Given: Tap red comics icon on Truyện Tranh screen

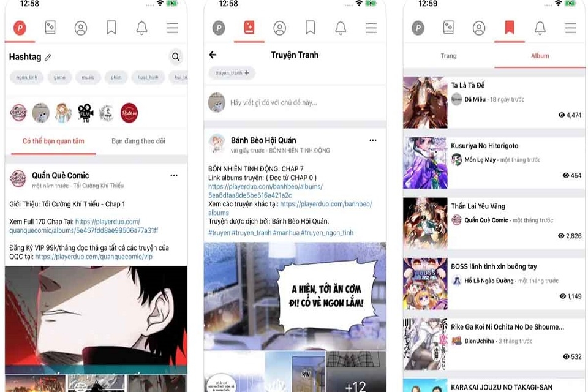Looking at the screenshot, I should click(249, 28).
